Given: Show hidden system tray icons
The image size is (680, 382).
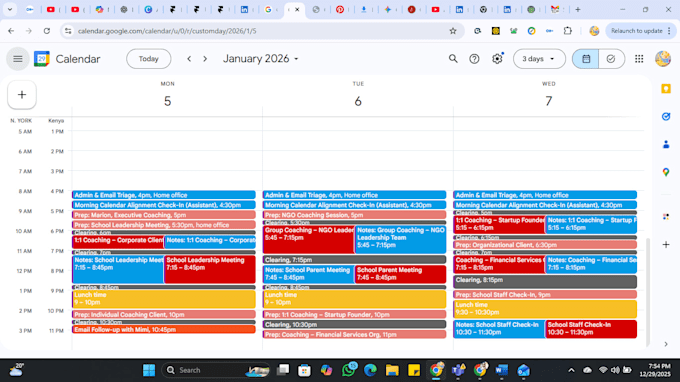Looking at the screenshot, I should click(x=571, y=370).
